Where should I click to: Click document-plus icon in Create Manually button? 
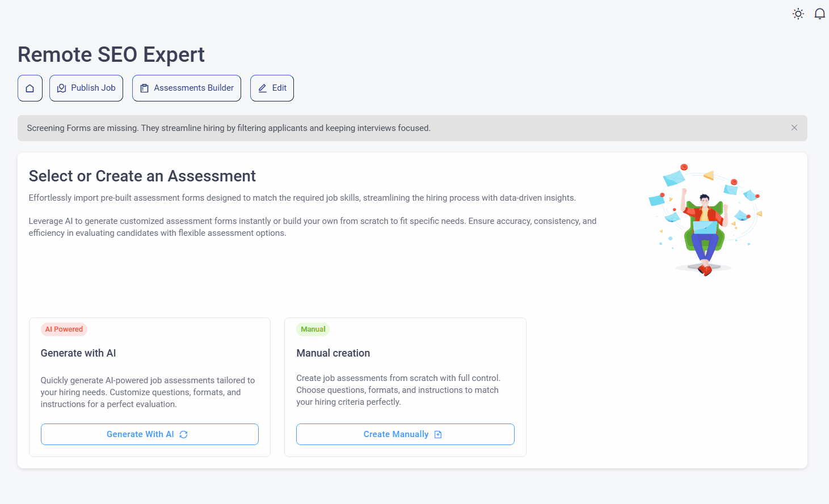pos(438,435)
